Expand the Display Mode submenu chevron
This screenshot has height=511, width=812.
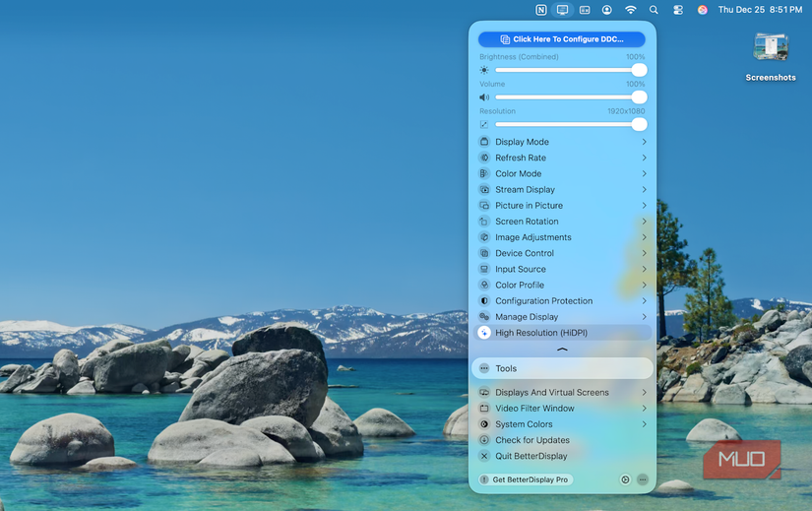(645, 142)
